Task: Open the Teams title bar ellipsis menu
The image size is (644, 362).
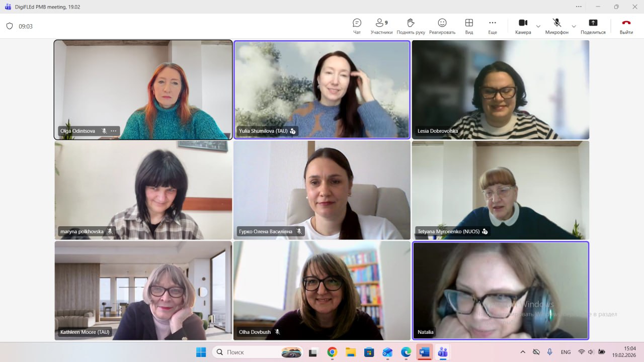Action: [x=579, y=7]
